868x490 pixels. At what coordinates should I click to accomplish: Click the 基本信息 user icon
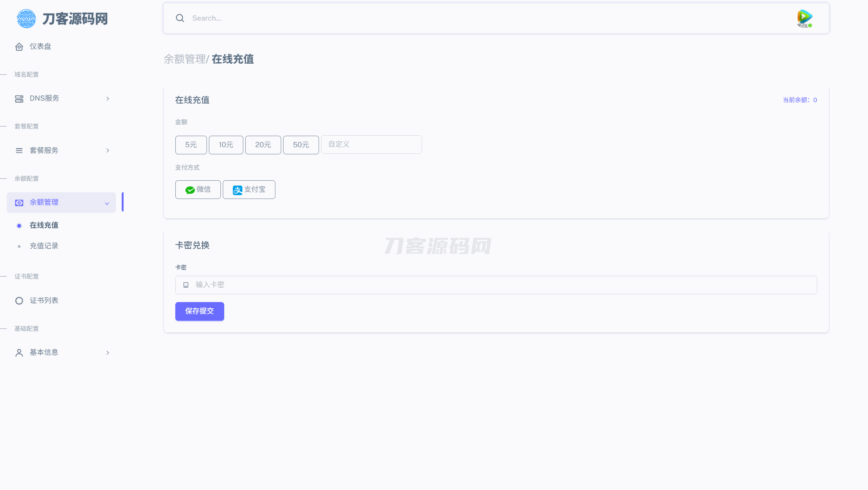click(19, 353)
